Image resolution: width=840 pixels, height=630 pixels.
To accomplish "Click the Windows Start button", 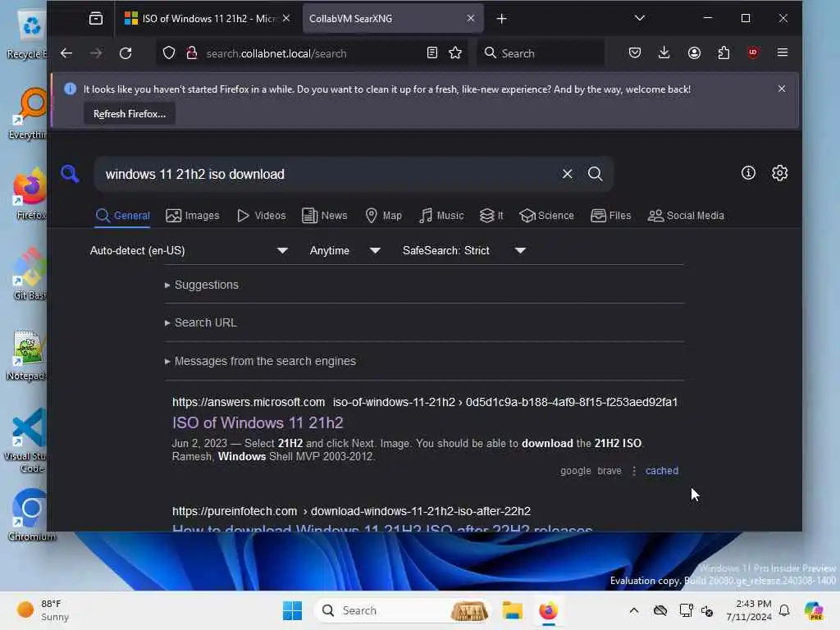I will (x=293, y=610).
